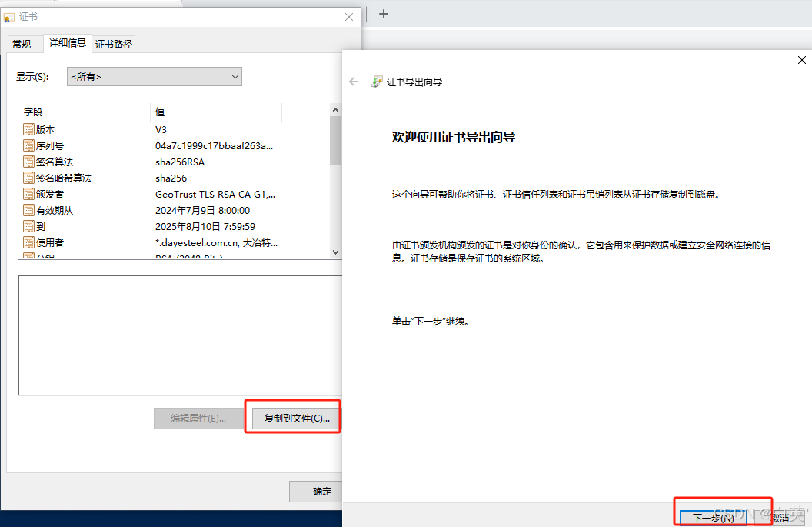This screenshot has height=527, width=812.
Task: Click the 序列号 field icon
Action: coord(28,145)
